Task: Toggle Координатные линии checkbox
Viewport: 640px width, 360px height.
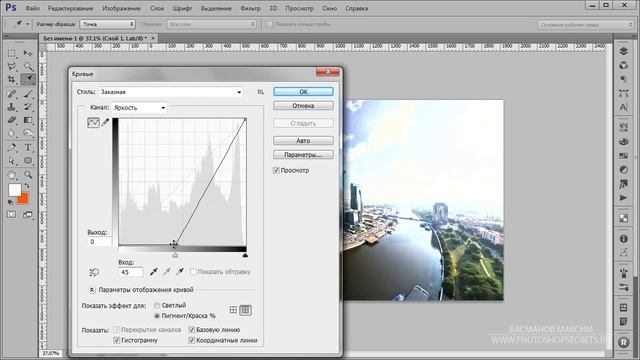Action: pyautogui.click(x=191, y=340)
